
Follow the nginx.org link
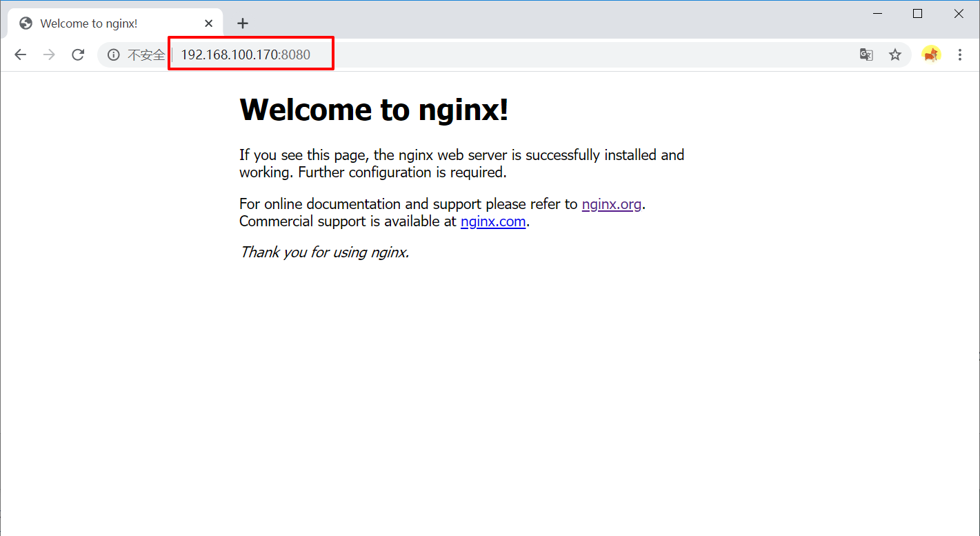[x=612, y=204]
